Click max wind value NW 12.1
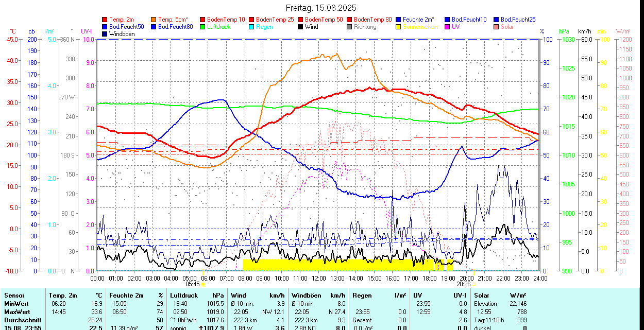This screenshot has height=330, width=644. pyautogui.click(x=274, y=312)
